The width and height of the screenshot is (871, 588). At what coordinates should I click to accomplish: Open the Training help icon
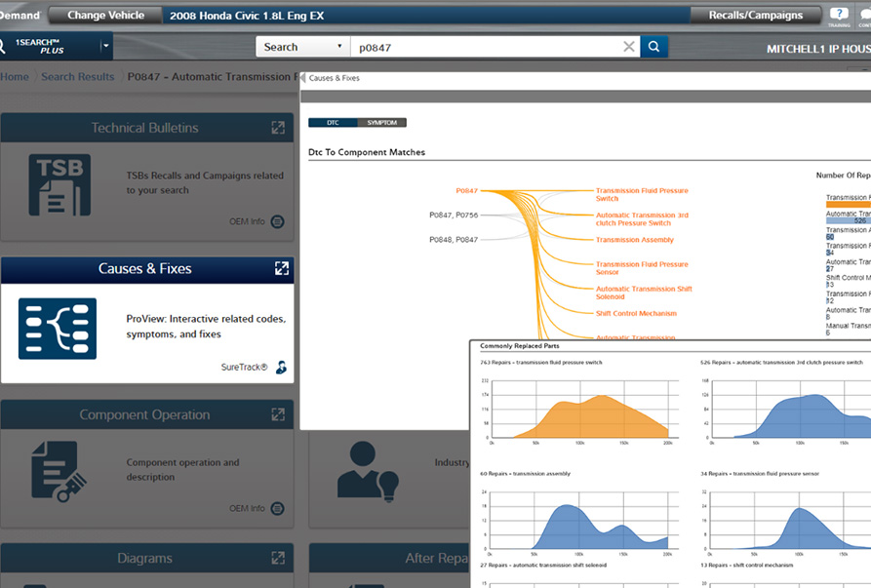pyautogui.click(x=838, y=16)
